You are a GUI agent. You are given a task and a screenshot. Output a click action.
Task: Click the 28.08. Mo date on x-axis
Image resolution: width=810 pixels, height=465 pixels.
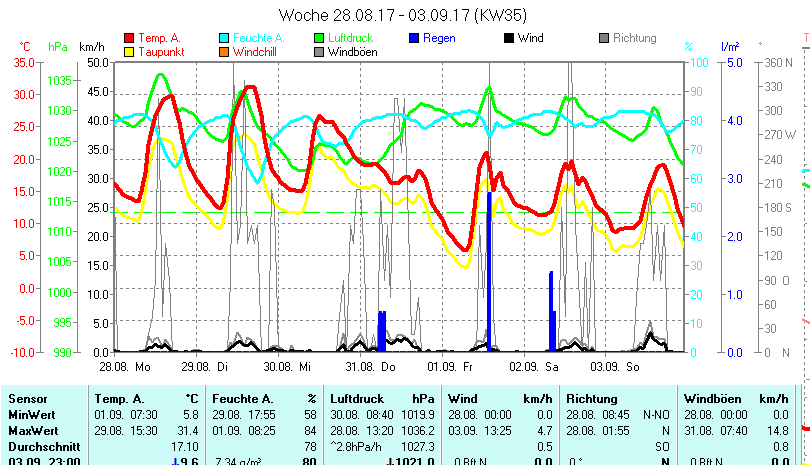point(132,367)
